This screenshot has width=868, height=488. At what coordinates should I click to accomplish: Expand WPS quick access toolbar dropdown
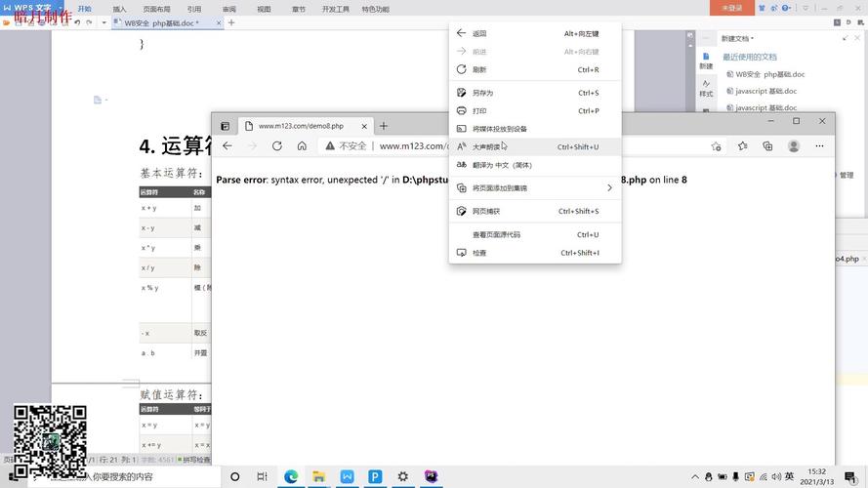(104, 22)
